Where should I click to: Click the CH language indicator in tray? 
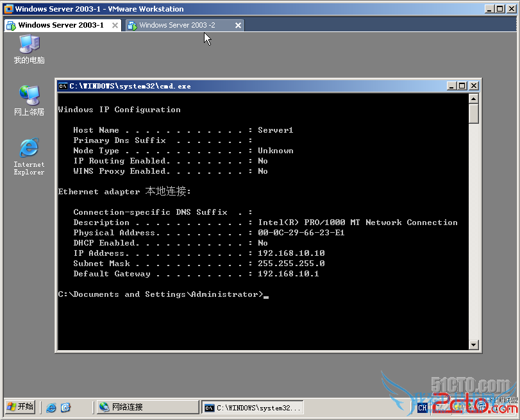coord(422,408)
